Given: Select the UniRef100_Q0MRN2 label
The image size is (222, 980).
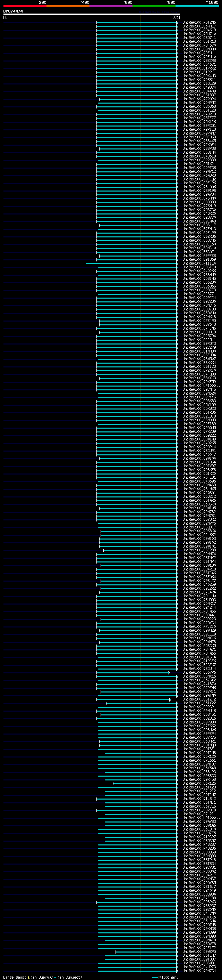Looking at the screenshot, I should click(199, 103).
